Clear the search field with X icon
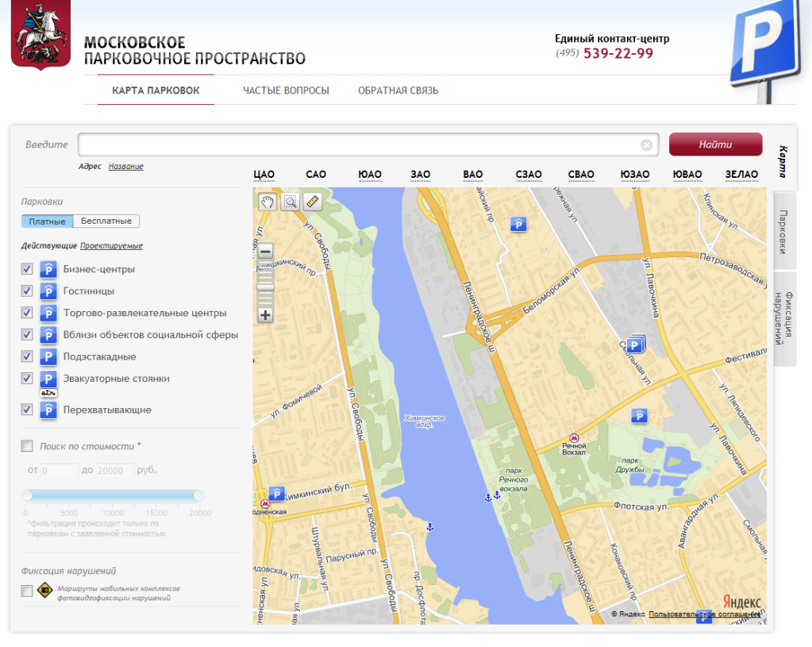Screen dimensions: 812x647 tap(647, 145)
